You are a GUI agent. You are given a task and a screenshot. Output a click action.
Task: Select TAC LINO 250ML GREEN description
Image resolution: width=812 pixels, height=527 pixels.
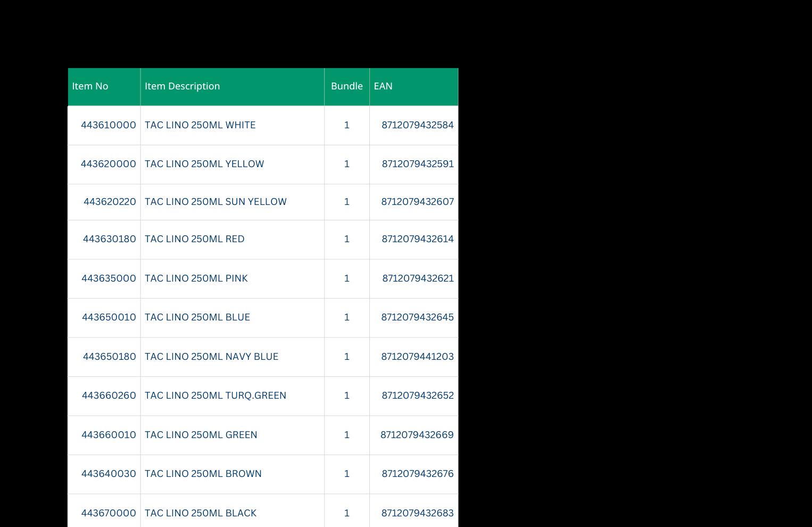tap(201, 435)
